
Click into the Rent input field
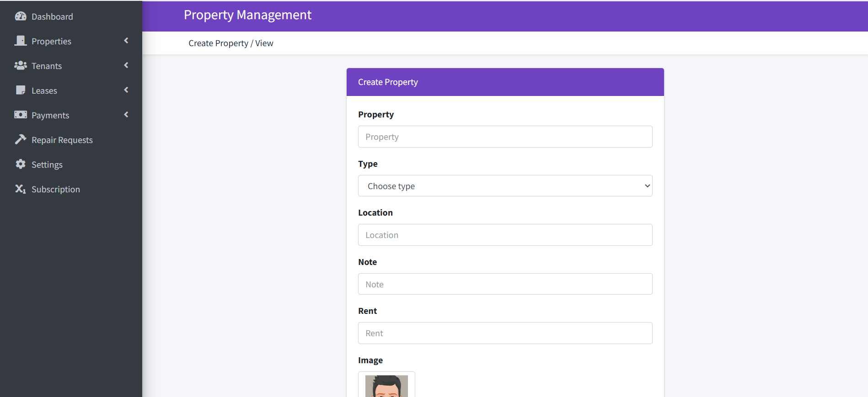505,333
